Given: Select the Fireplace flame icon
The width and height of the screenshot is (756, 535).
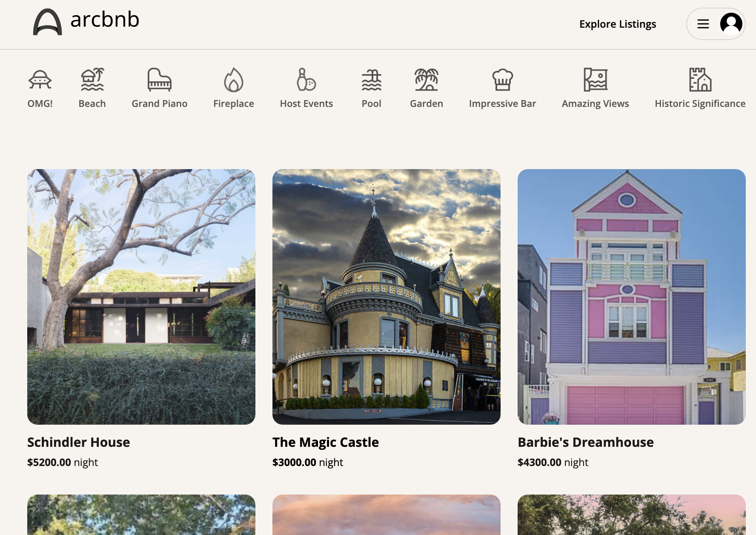Looking at the screenshot, I should coord(234,80).
